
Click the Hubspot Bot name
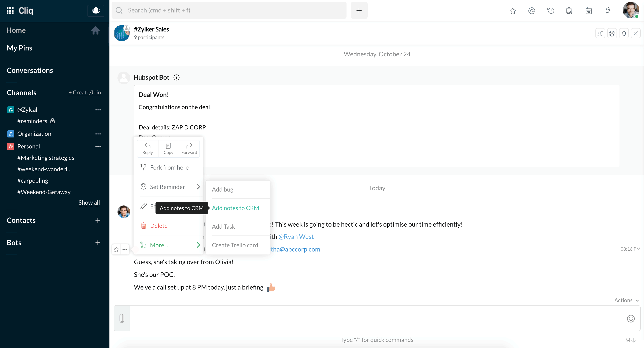click(x=151, y=77)
